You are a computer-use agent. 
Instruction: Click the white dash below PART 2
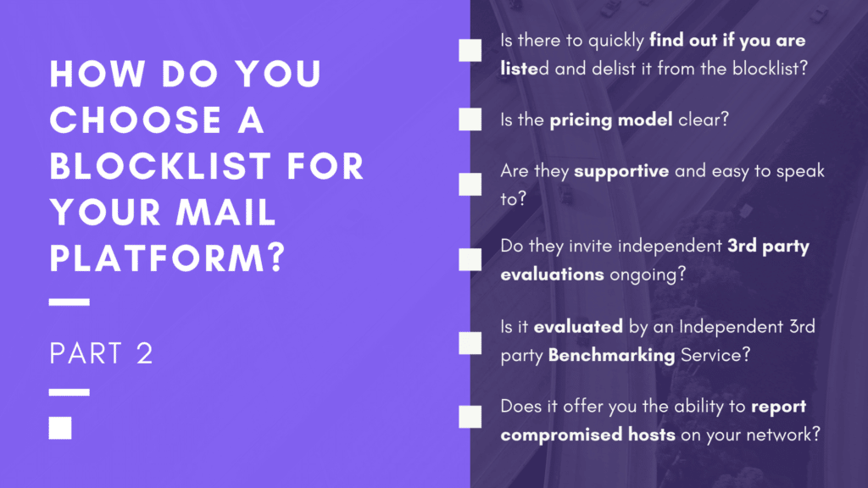(70, 392)
